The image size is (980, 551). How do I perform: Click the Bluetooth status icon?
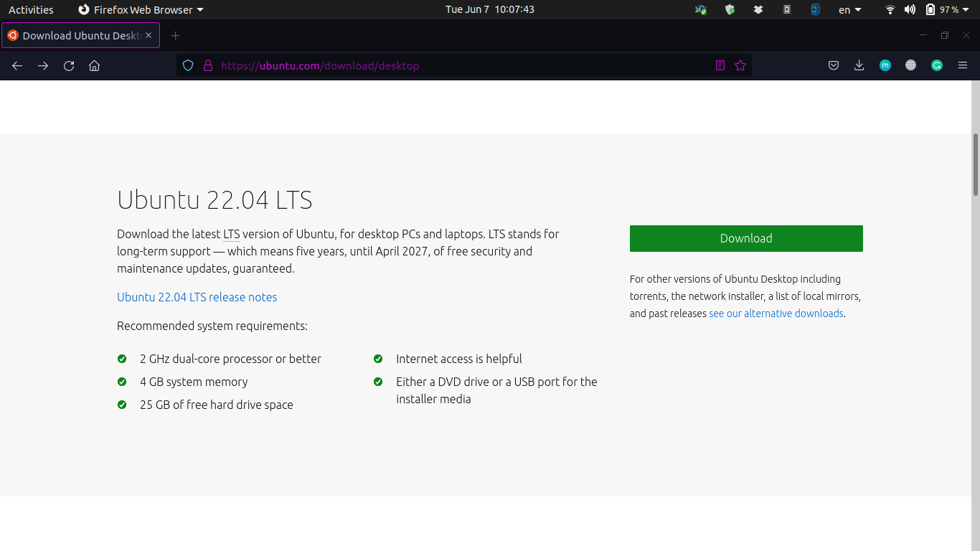coord(815,9)
